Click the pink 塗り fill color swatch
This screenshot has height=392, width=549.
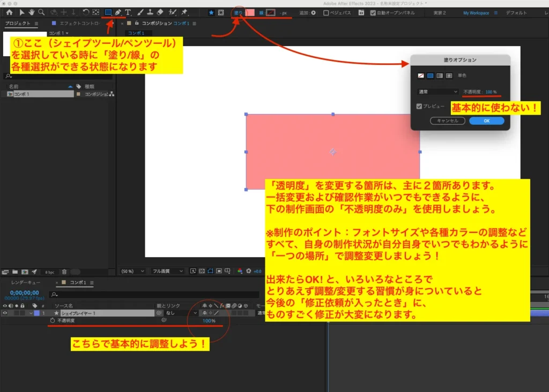point(249,13)
